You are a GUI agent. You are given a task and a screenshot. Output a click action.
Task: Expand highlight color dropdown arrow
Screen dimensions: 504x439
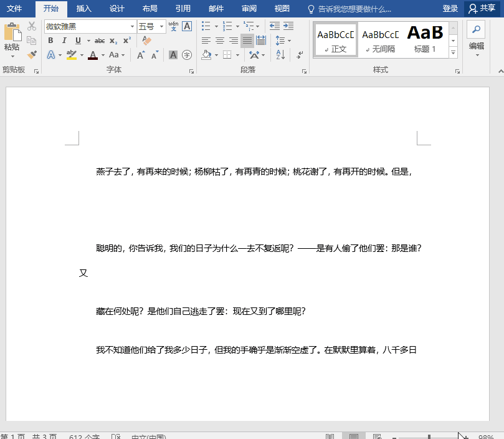pyautogui.click(x=82, y=55)
